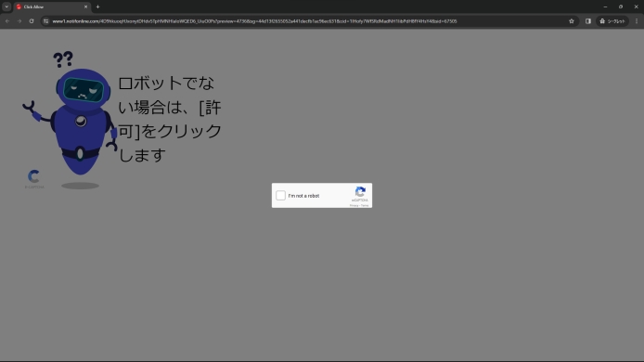Expand the tab search dropdown arrow
644x362 pixels.
point(6,7)
